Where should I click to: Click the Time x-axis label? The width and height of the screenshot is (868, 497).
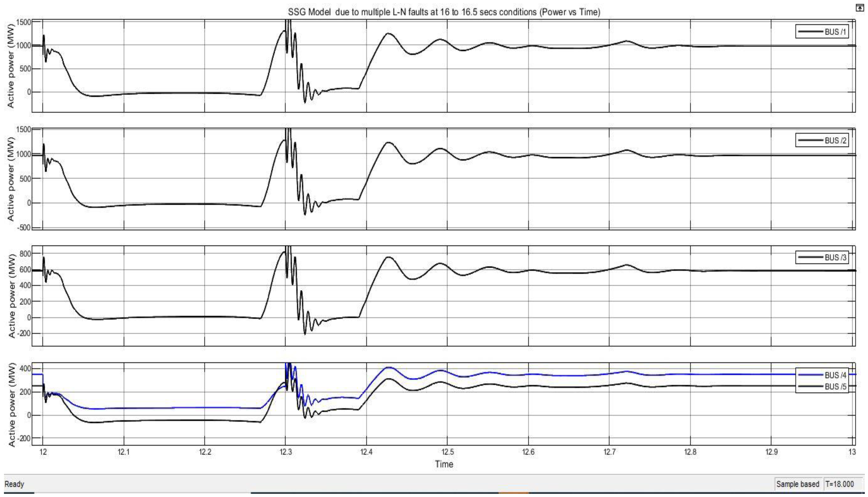444,464
